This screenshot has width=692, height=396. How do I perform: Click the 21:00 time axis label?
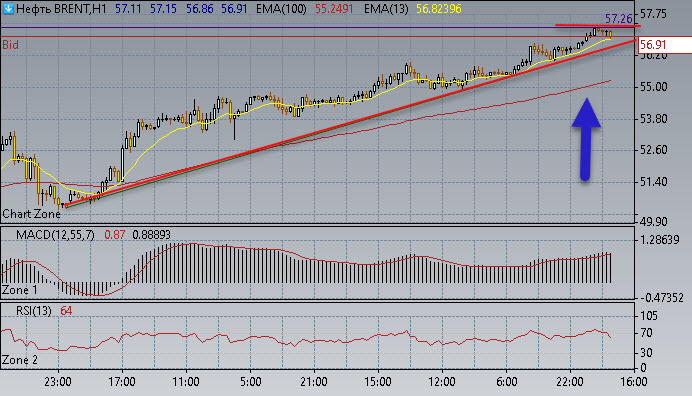pos(314,382)
